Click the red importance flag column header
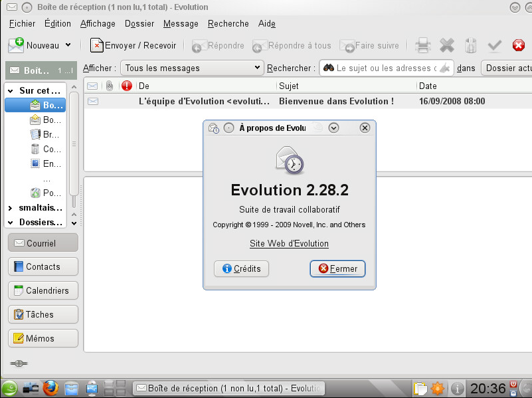 click(127, 86)
